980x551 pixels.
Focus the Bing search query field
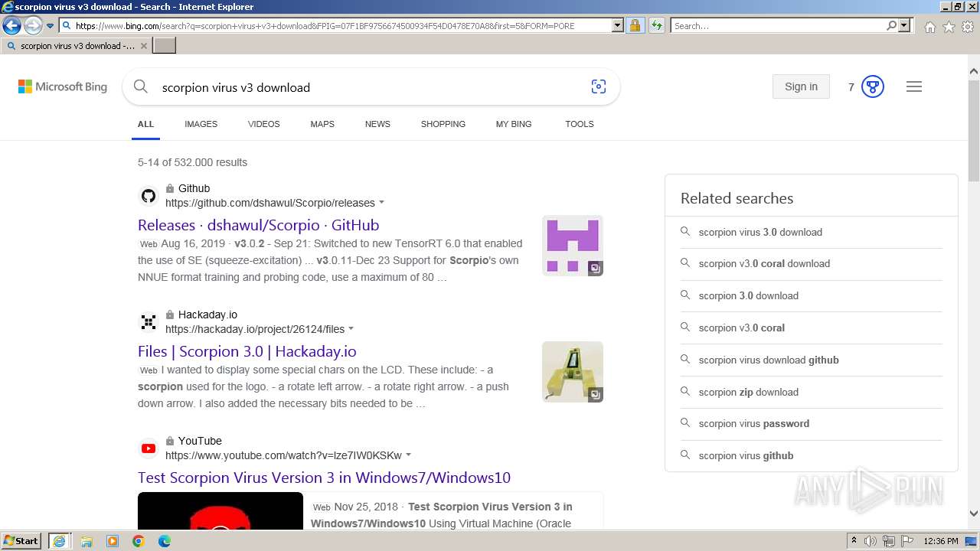[x=367, y=87]
